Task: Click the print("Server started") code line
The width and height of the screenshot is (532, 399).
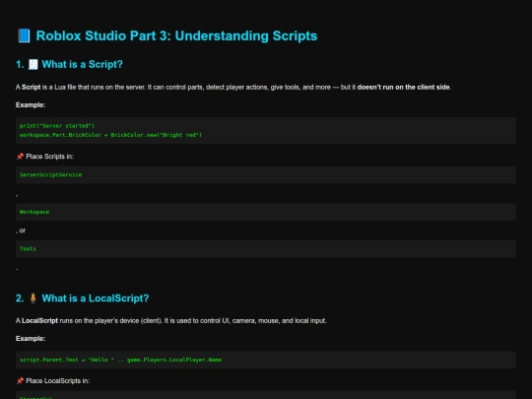Action: point(57,126)
